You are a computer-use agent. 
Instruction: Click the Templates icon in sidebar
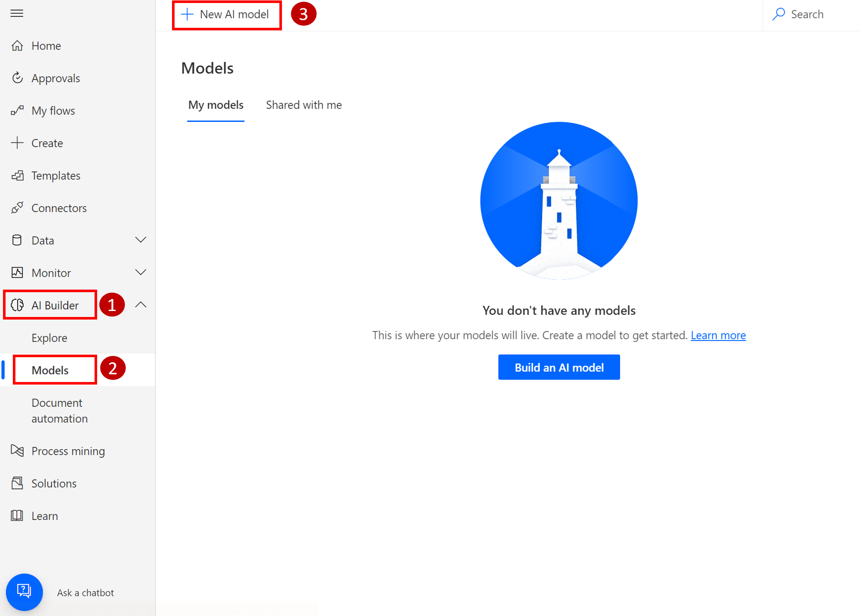click(x=17, y=175)
